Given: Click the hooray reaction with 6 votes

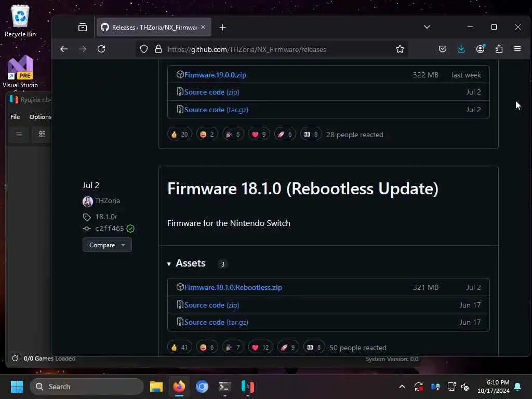Looking at the screenshot, I should [x=233, y=135].
